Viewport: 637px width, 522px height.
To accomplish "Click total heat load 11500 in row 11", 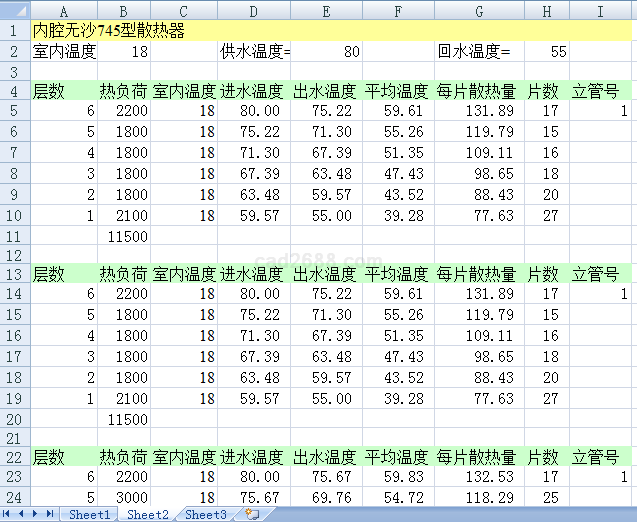I will (123, 237).
